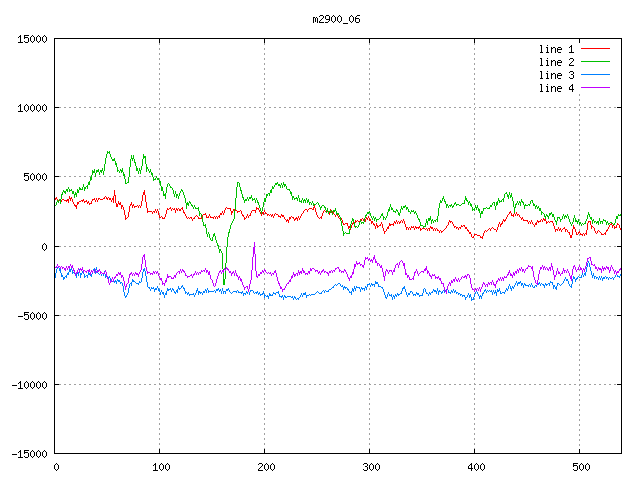This screenshot has width=640, height=480.
Task: Click the purple line sample in legend
Action: [595, 88]
